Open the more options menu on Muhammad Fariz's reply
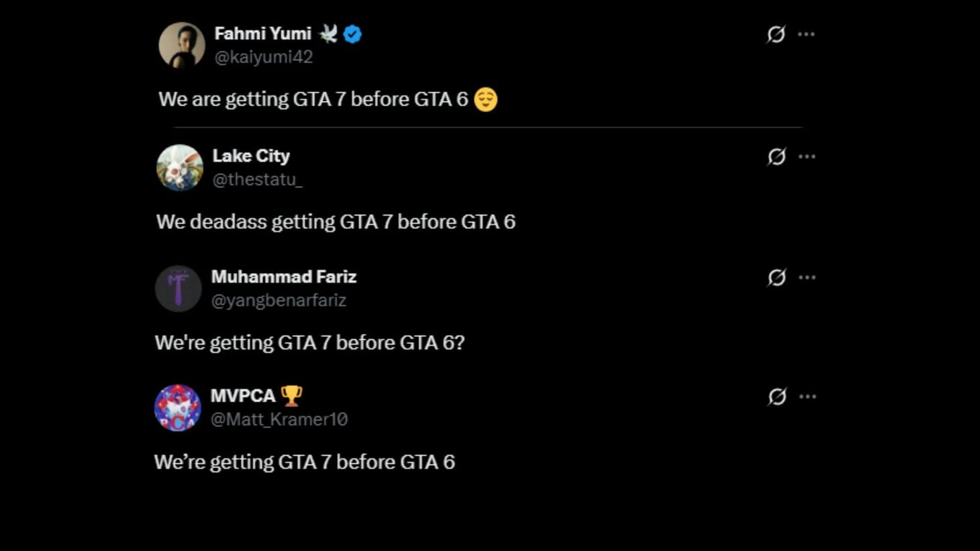This screenshot has width=980, height=551. pyautogui.click(x=807, y=276)
